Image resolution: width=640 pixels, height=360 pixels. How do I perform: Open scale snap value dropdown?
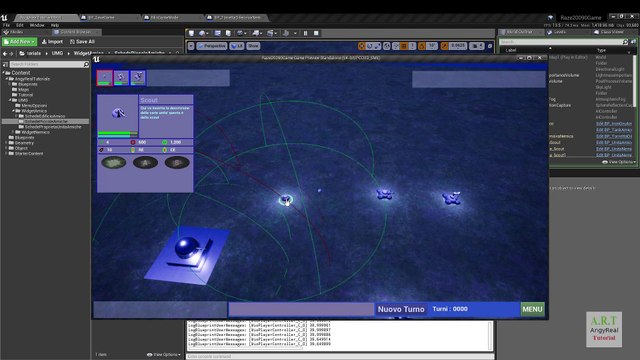coord(458,46)
